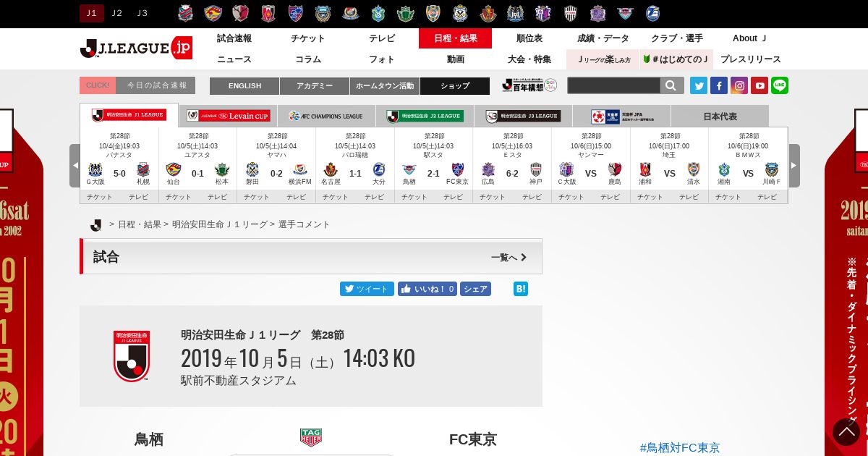Open the Vissel Kobe crest in the top bar
The image size is (868, 456).
[x=571, y=13]
